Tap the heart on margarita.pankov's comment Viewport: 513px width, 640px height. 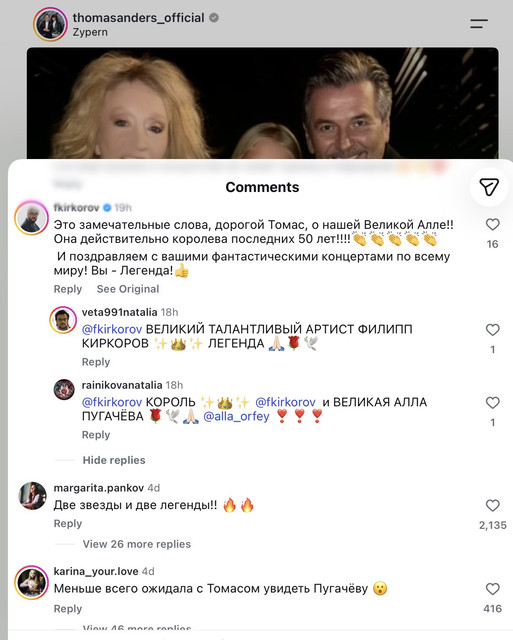coord(493,505)
